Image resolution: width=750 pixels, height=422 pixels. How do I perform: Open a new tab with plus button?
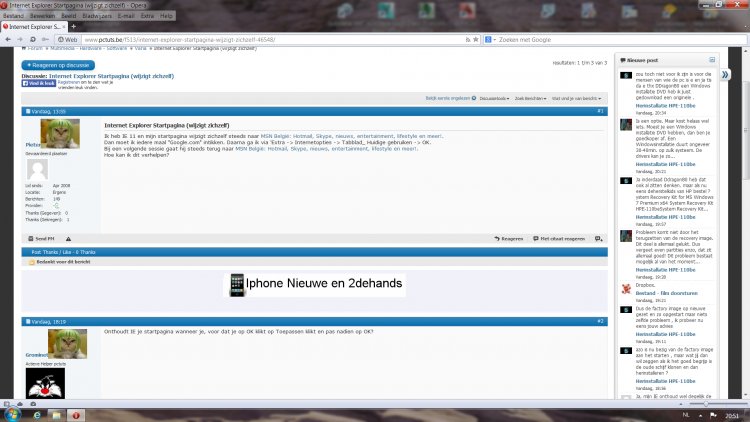(x=74, y=27)
